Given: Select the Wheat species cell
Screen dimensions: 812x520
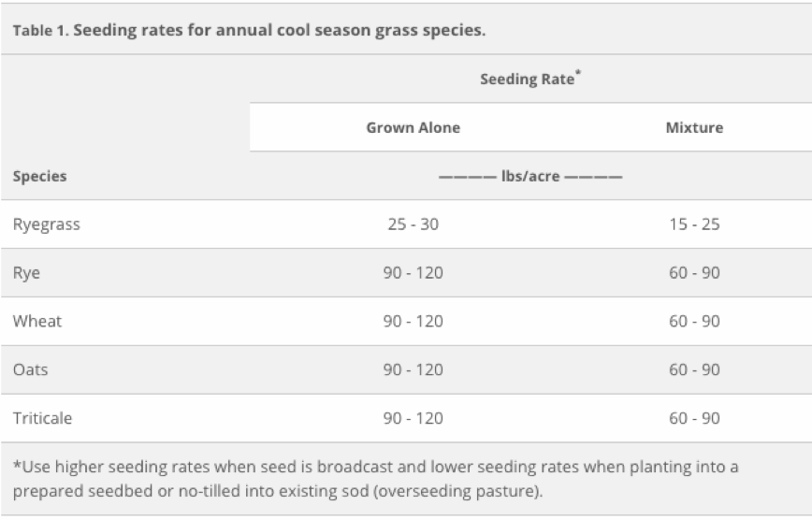Looking at the screenshot, I should tap(37, 321).
